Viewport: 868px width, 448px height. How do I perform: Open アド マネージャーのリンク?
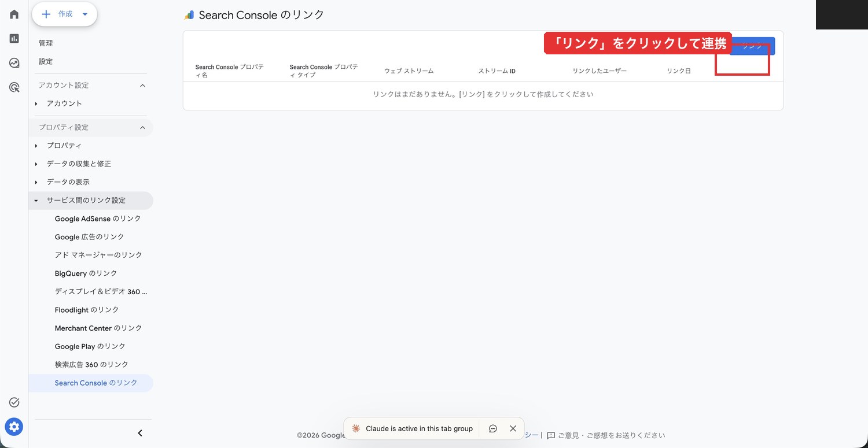98,255
